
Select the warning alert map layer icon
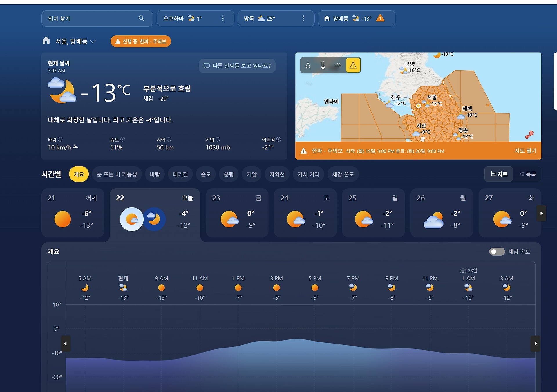[353, 65]
